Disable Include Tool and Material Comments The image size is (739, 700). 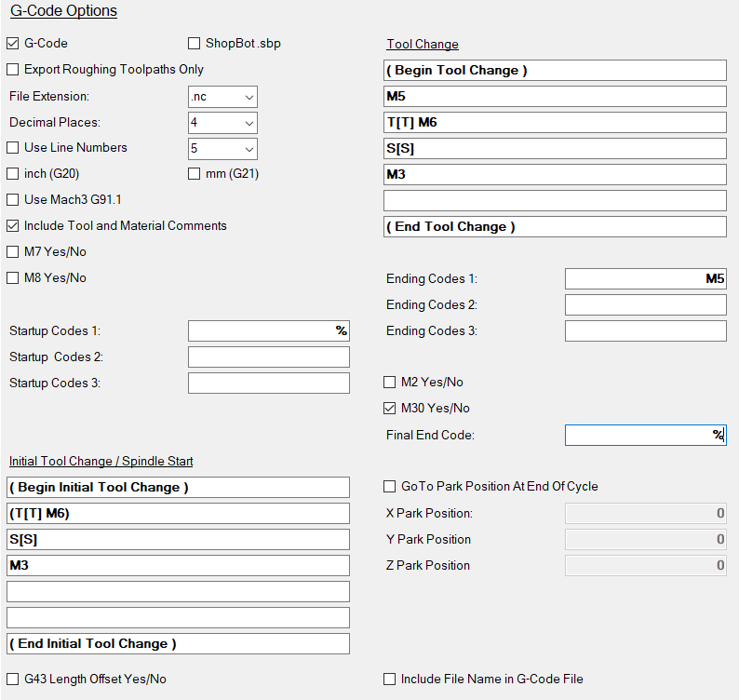pyautogui.click(x=13, y=225)
